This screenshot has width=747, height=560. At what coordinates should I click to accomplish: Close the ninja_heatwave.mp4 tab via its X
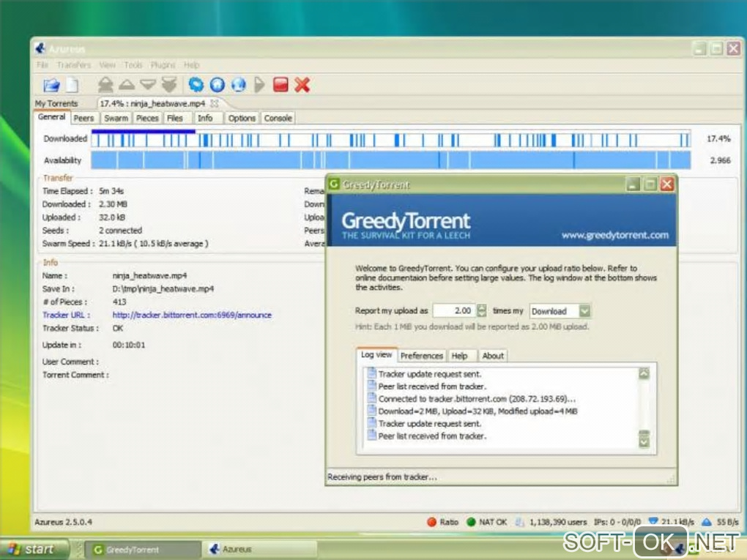[215, 103]
